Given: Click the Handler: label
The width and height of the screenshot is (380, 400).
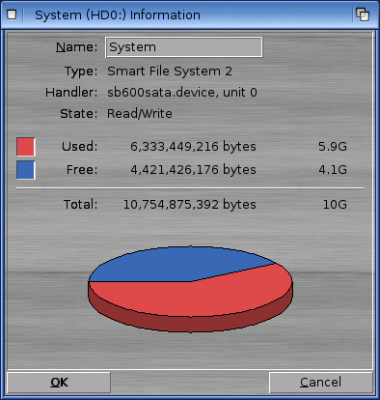Looking at the screenshot, I should pos(71,92).
